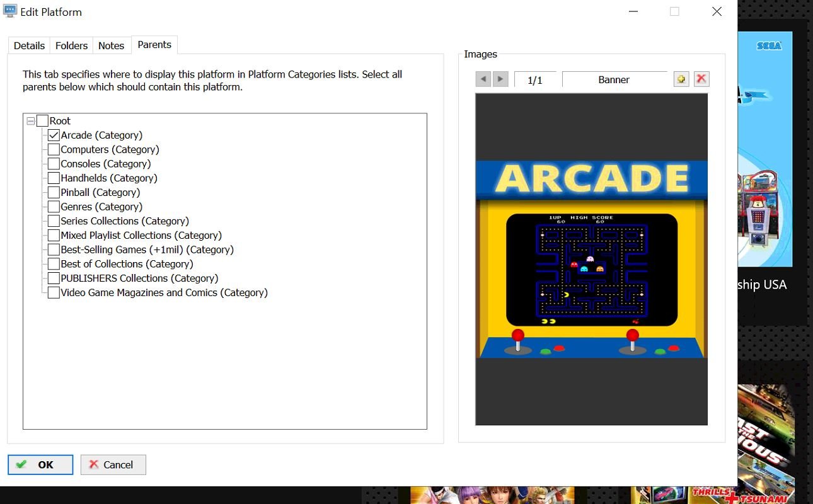This screenshot has width=813, height=504.
Task: Click the Banner image type field
Action: pyautogui.click(x=614, y=79)
